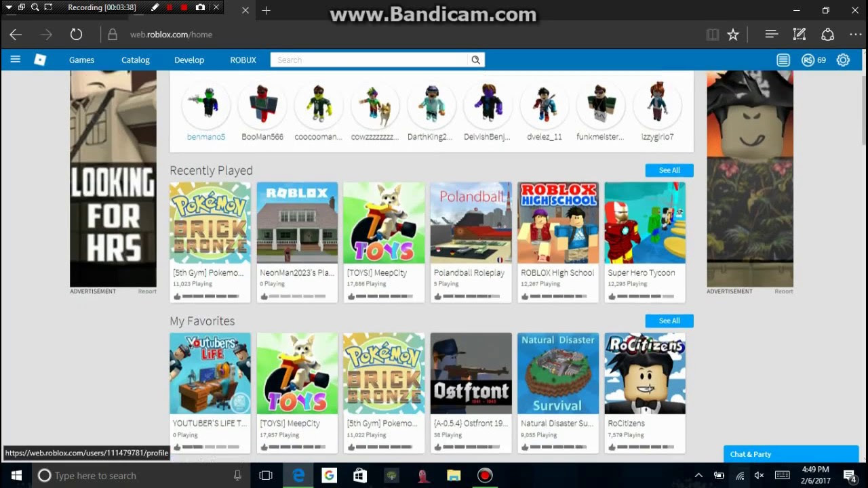868x488 pixels.
Task: Open MeepCity in Recently Played
Action: pos(384,242)
